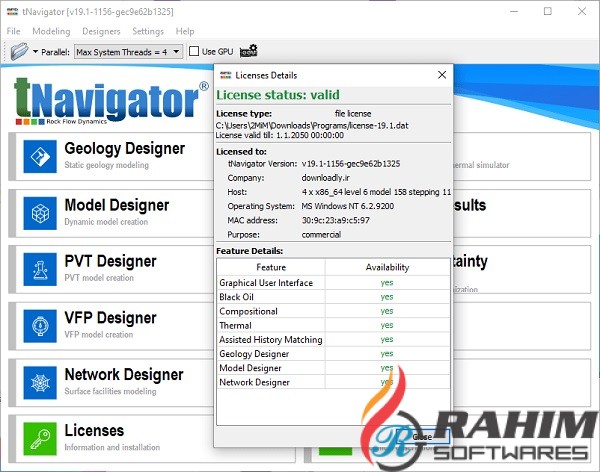Image resolution: width=600 pixels, height=472 pixels.
Task: Click License valid till date text
Action: pos(280,135)
